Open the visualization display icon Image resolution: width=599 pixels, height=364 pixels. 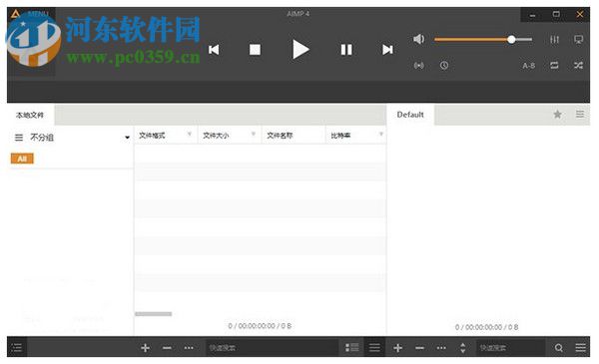click(x=578, y=39)
